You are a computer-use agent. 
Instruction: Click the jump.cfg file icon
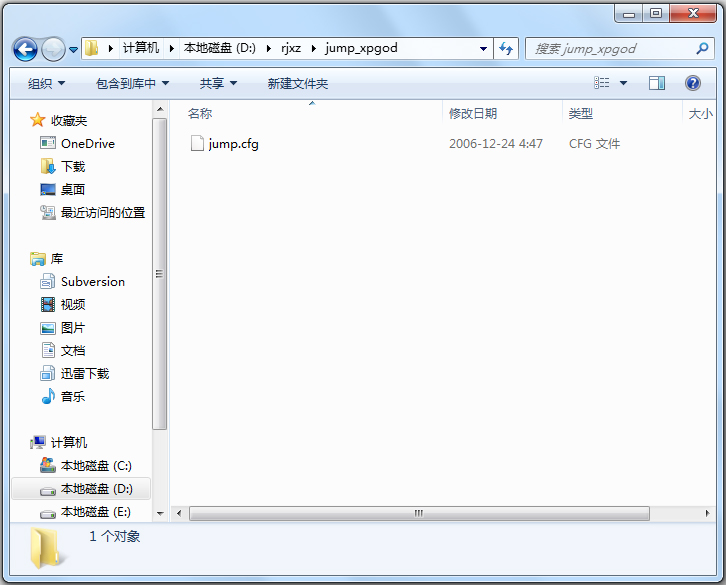coord(197,144)
